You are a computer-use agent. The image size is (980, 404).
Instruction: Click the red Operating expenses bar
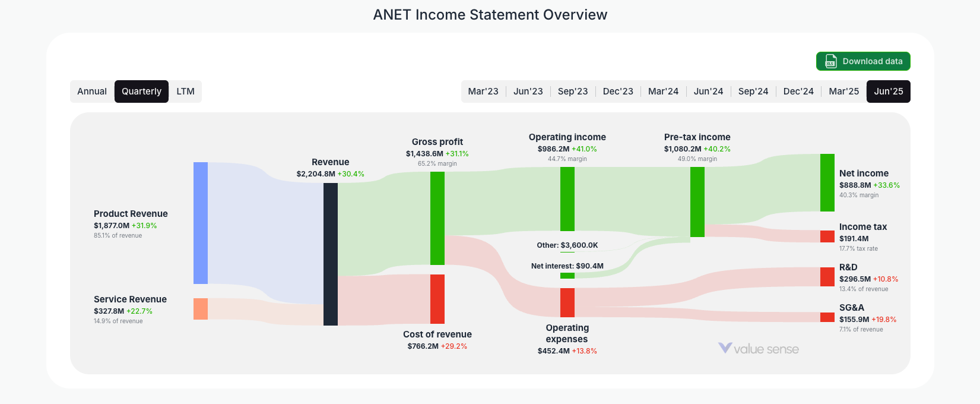[567, 302]
